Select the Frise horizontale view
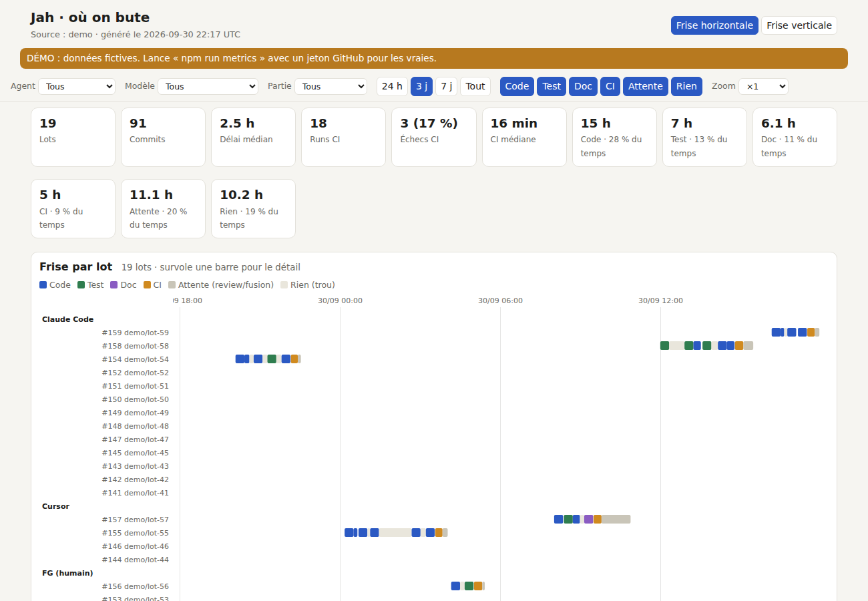Image resolution: width=868 pixels, height=601 pixels. tap(714, 25)
